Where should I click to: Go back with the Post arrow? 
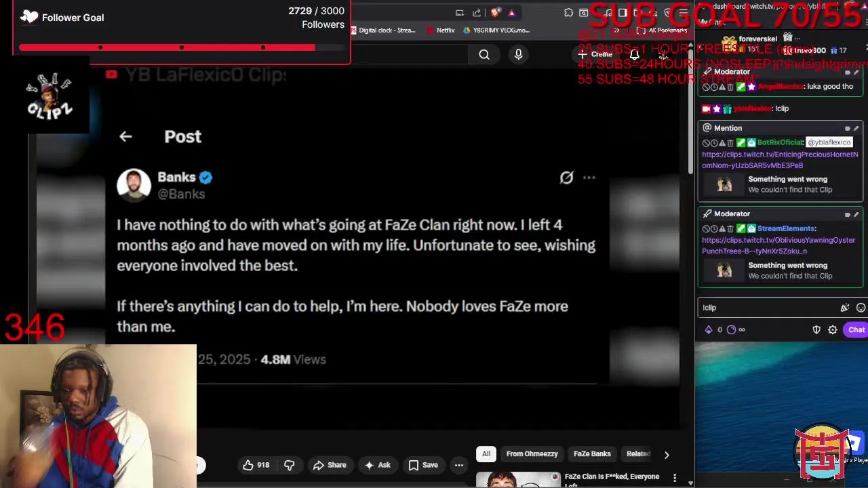(x=125, y=136)
